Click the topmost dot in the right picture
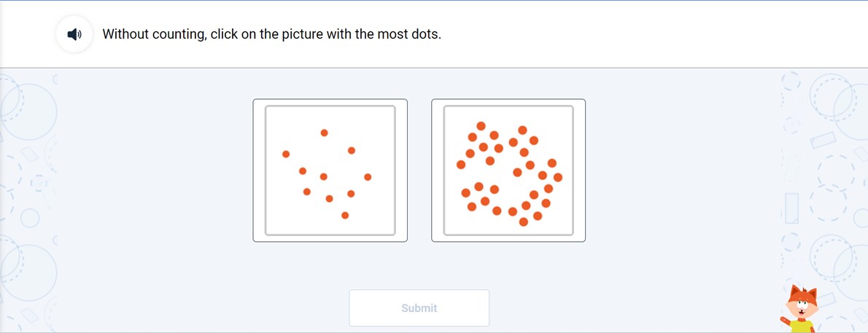Screen dimensions: 868x333 click(481, 126)
